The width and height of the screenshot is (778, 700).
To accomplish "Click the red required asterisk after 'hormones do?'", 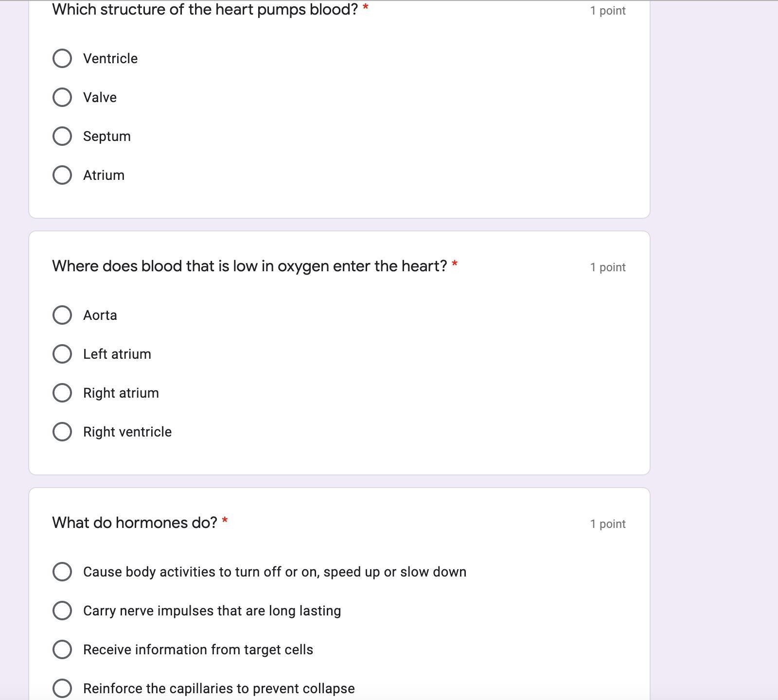I will [x=225, y=521].
